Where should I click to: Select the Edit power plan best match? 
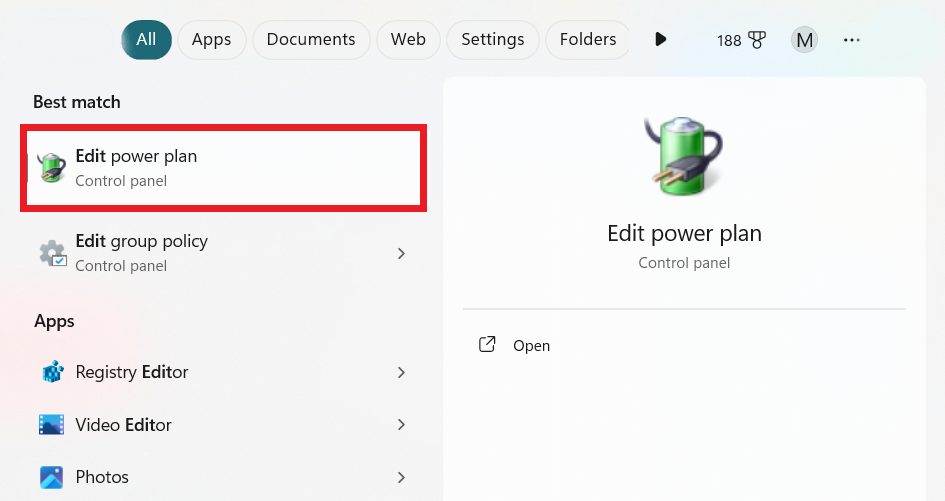point(223,168)
